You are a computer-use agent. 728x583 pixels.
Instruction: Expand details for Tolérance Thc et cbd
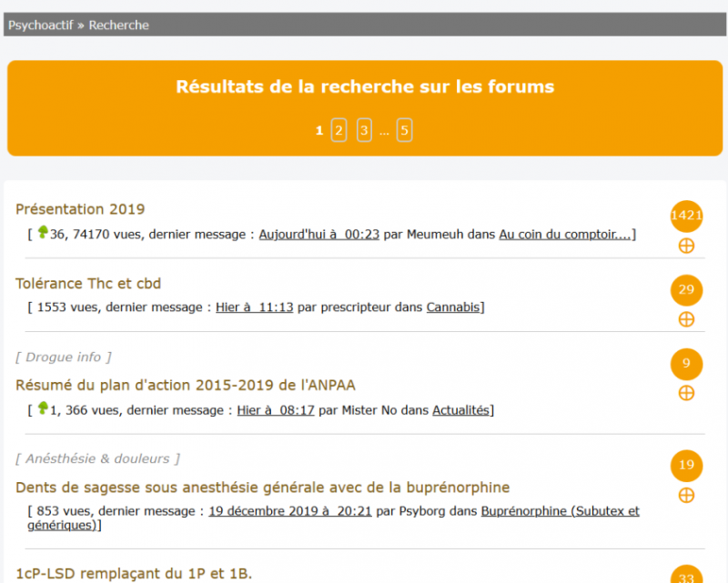pyautogui.click(x=686, y=319)
